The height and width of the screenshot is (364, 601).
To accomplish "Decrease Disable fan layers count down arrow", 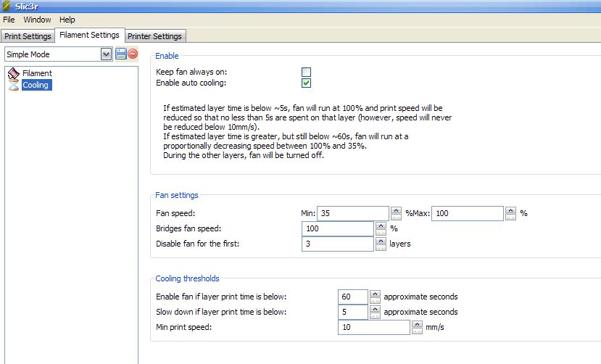I will pyautogui.click(x=381, y=248).
